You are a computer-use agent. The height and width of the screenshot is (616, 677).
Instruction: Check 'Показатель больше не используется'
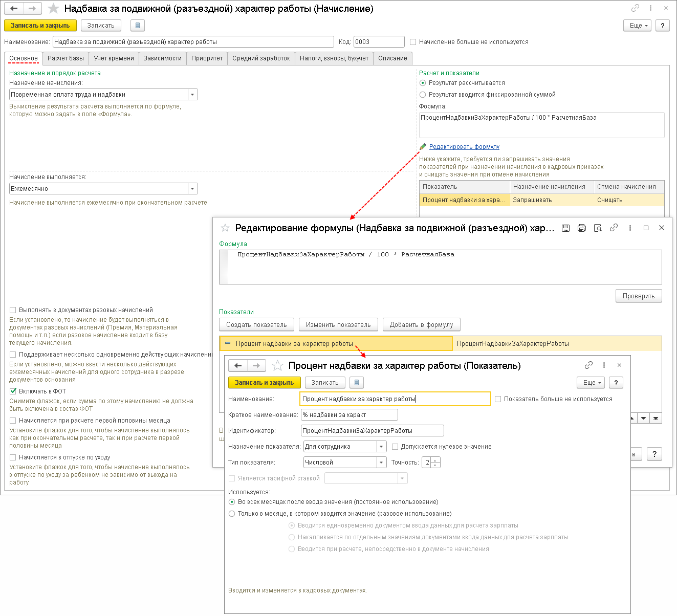point(498,399)
